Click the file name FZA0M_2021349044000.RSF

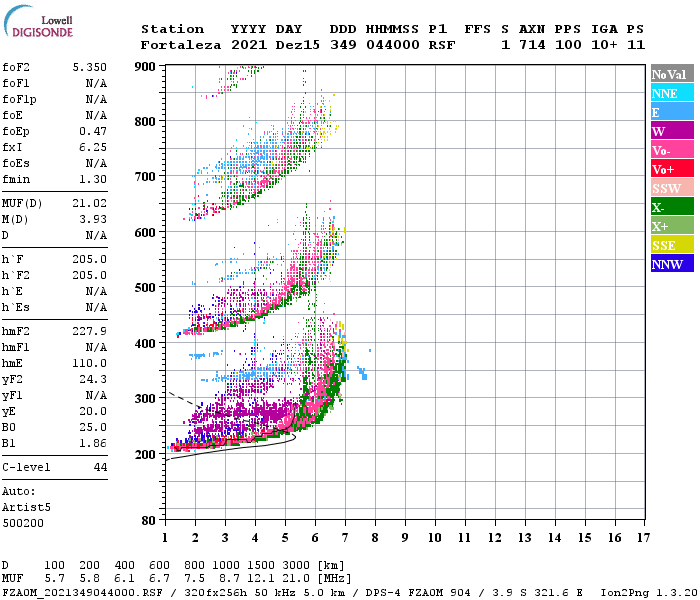point(82,592)
